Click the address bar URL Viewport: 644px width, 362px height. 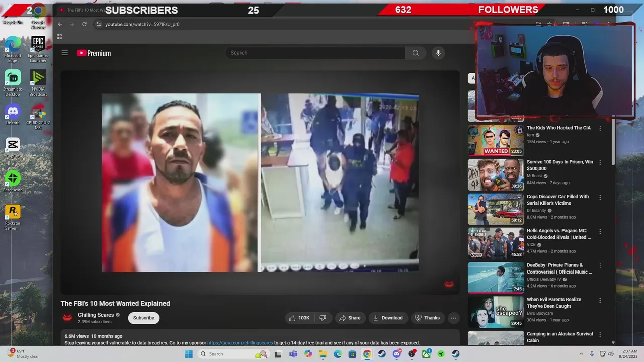(x=142, y=24)
